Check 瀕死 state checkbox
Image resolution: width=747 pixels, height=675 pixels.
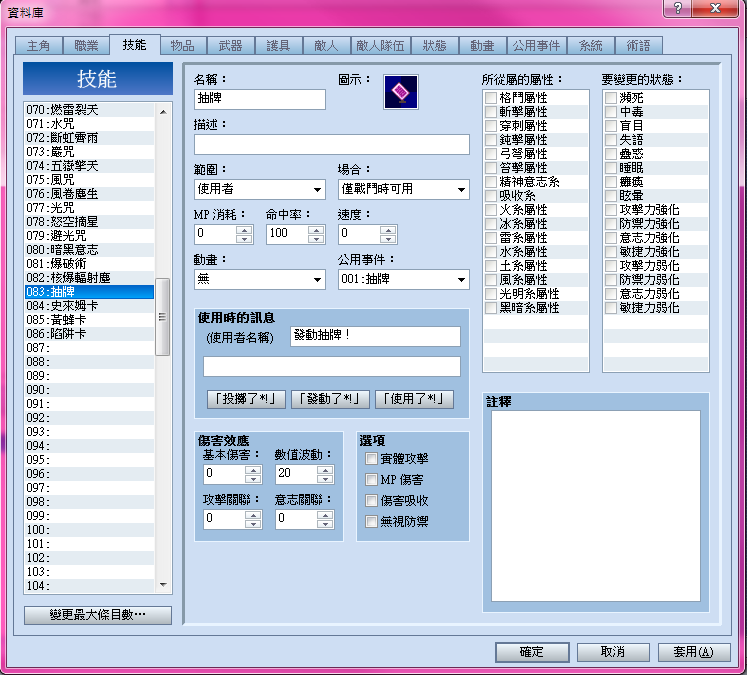point(611,98)
